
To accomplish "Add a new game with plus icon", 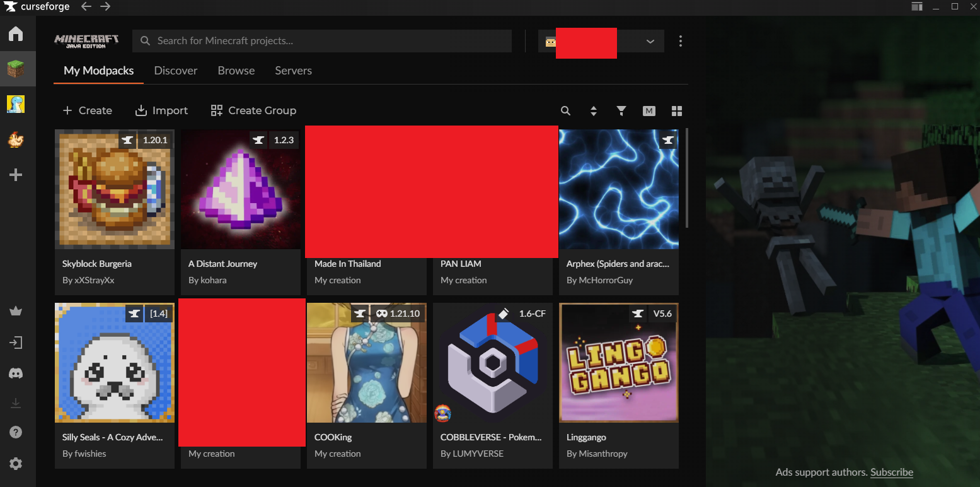I will click(x=16, y=175).
